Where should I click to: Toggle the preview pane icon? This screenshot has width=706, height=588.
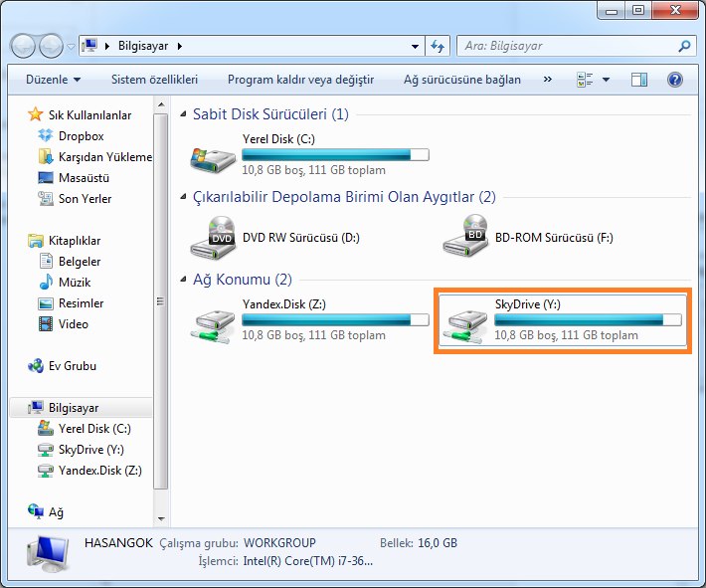pos(639,80)
